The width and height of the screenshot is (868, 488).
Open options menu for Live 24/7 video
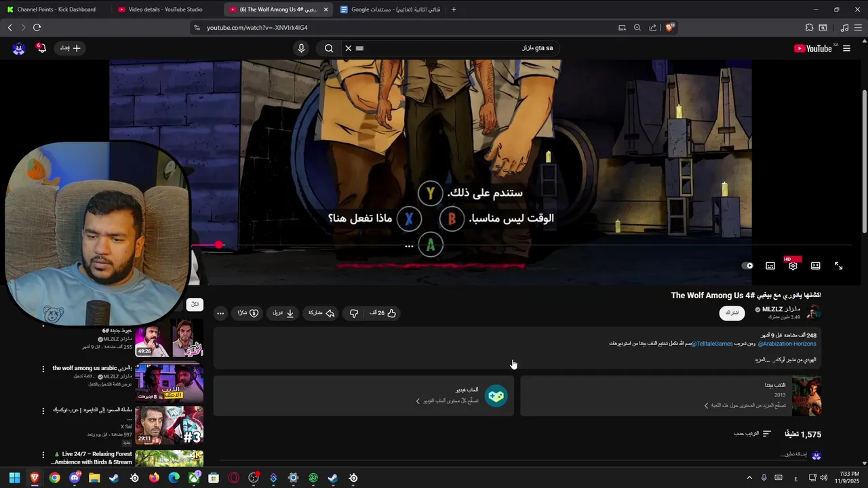[x=43, y=455]
